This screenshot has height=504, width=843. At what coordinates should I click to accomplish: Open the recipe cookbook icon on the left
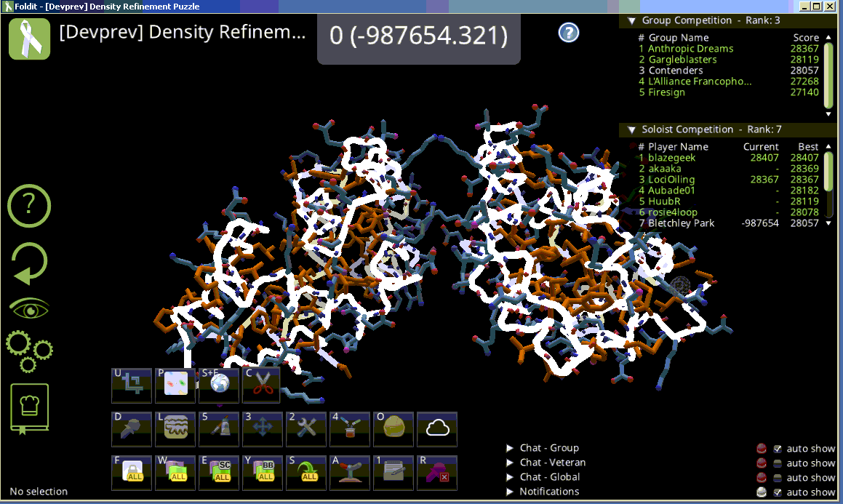coord(30,409)
